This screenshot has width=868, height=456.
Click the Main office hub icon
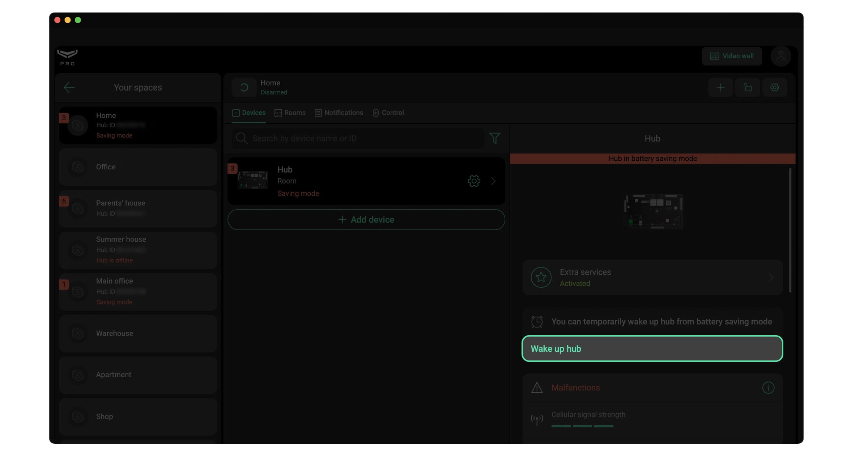tap(78, 292)
